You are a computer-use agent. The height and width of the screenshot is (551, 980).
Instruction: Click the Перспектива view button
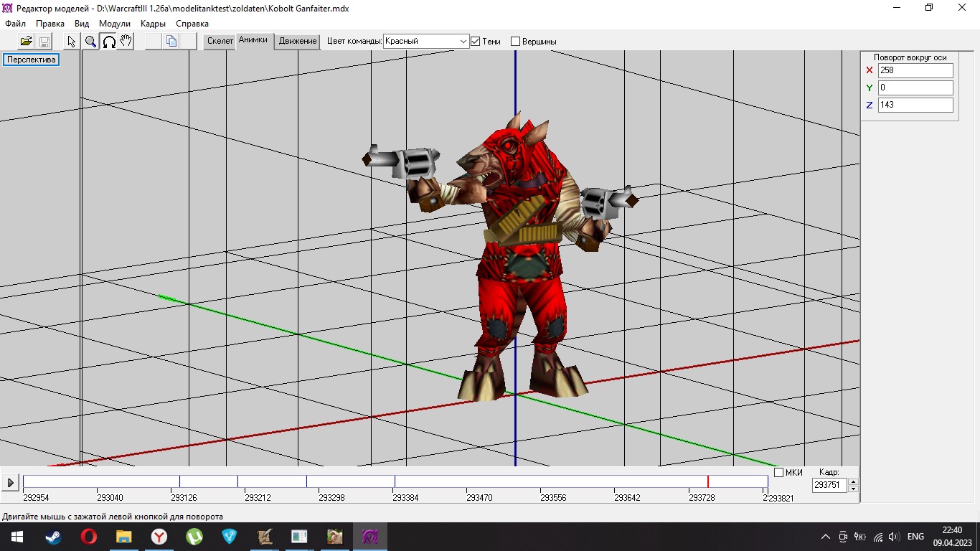32,60
